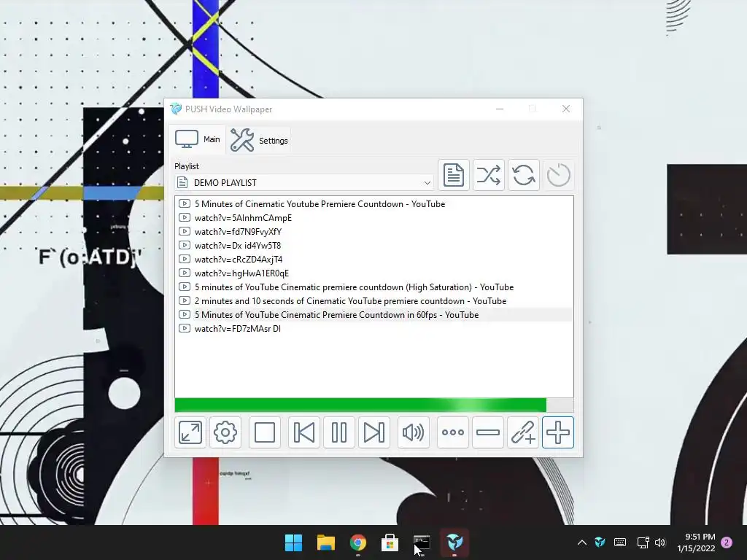Open the three dots more options button
The width and height of the screenshot is (747, 560).
(452, 432)
